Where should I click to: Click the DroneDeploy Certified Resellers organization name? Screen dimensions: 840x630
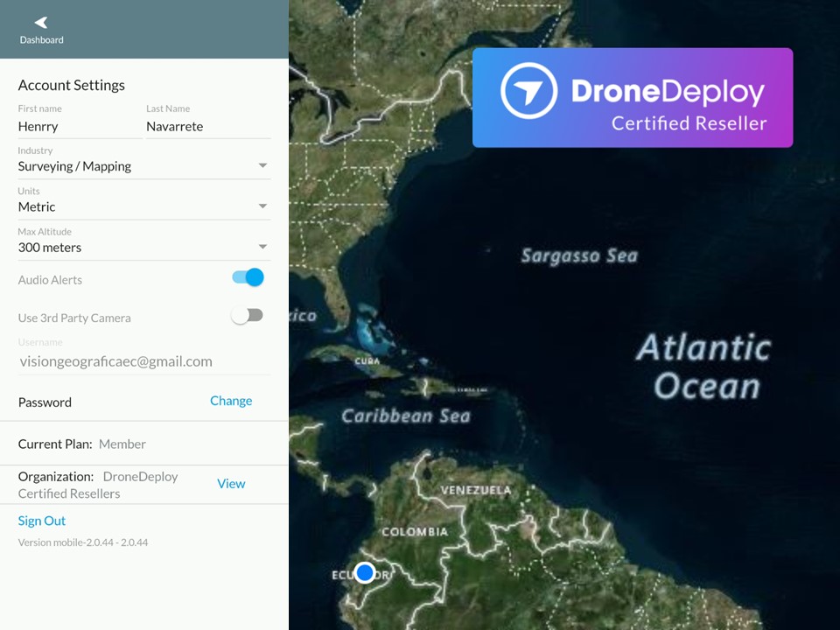(98, 486)
